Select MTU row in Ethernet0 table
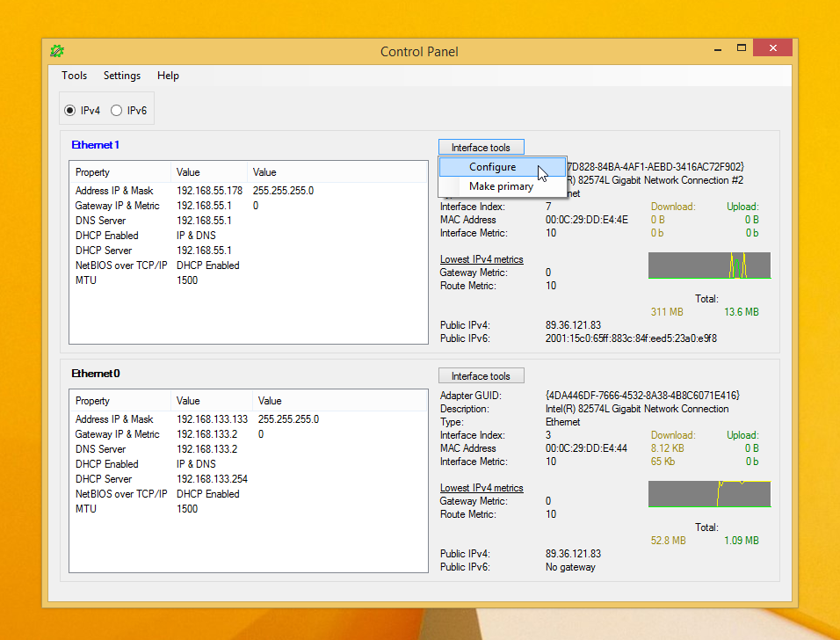Screen dimensions: 840x640 point(249,509)
